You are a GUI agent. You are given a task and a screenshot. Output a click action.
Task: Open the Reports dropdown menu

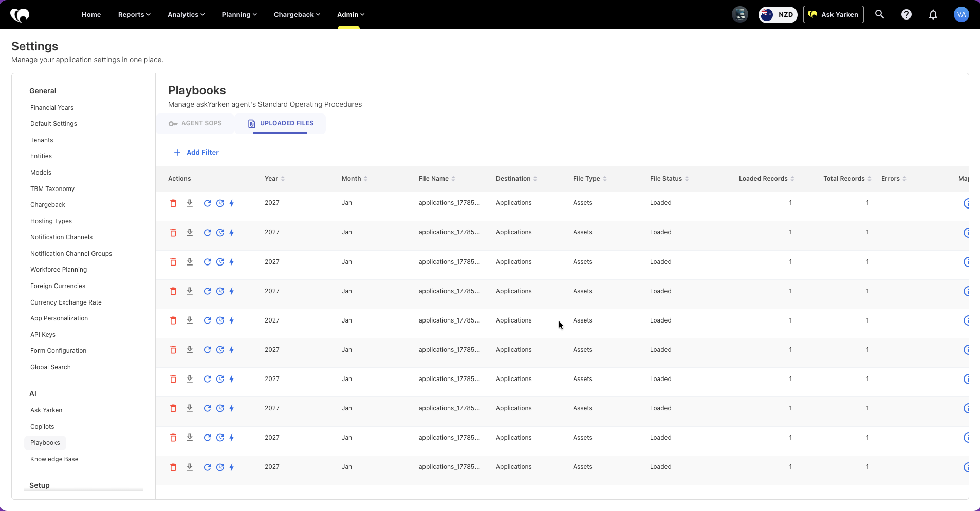coord(134,14)
